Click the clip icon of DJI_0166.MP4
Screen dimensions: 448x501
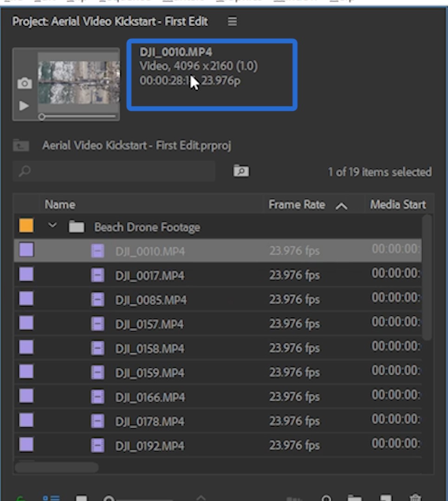(x=97, y=397)
